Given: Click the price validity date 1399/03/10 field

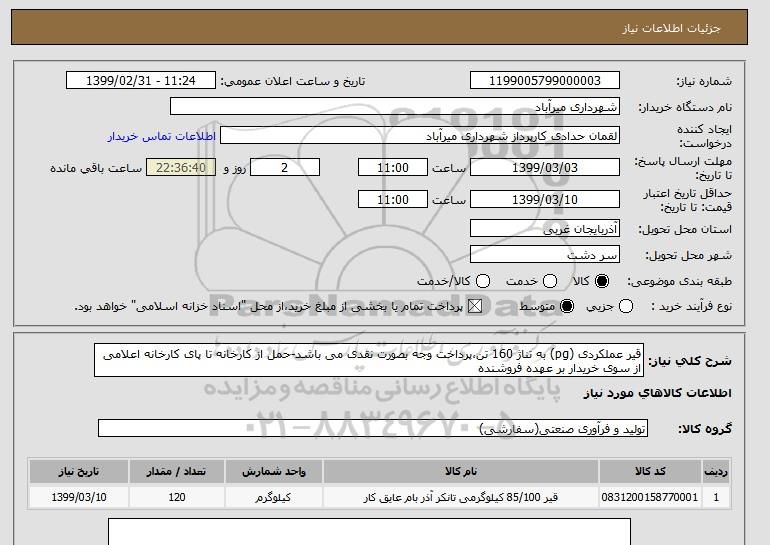Looking at the screenshot, I should click(x=545, y=199).
